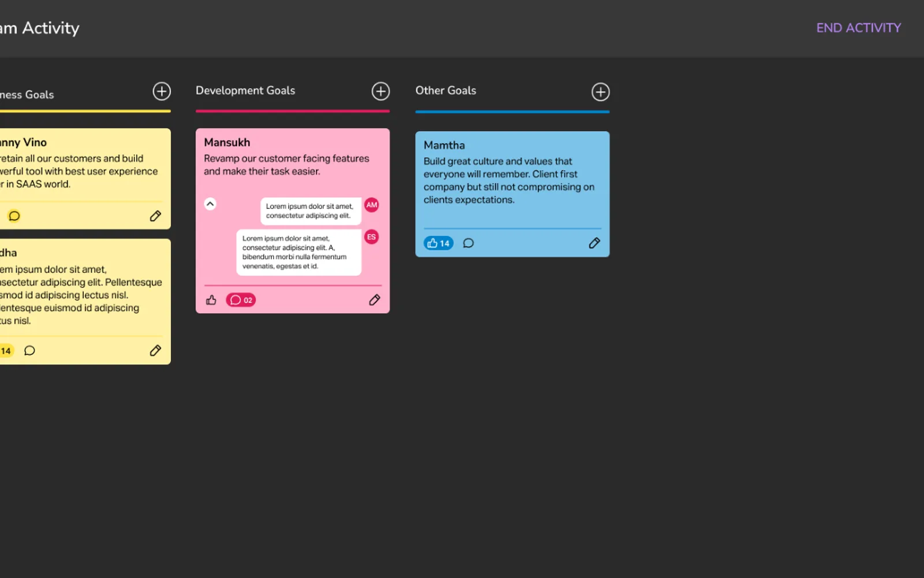Image resolution: width=924 pixels, height=578 pixels.
Task: Open comments on the yellow Pellentesque card
Action: tap(29, 351)
